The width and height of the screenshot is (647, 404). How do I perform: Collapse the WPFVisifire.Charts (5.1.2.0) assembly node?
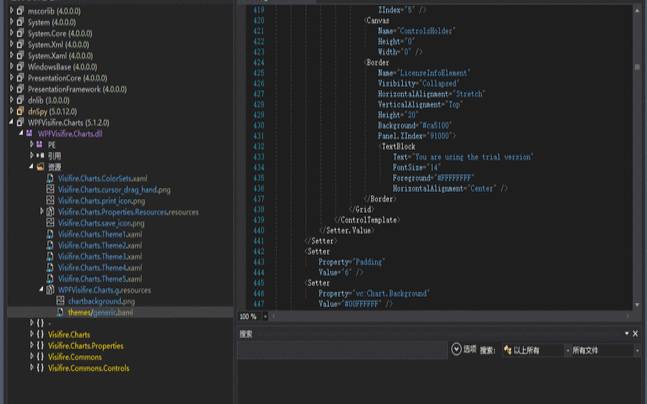9,122
